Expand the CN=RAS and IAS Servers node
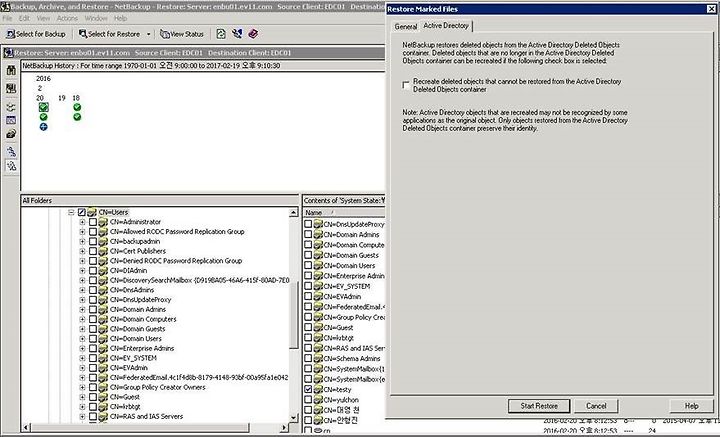The height and width of the screenshot is (437, 720). coord(82,416)
